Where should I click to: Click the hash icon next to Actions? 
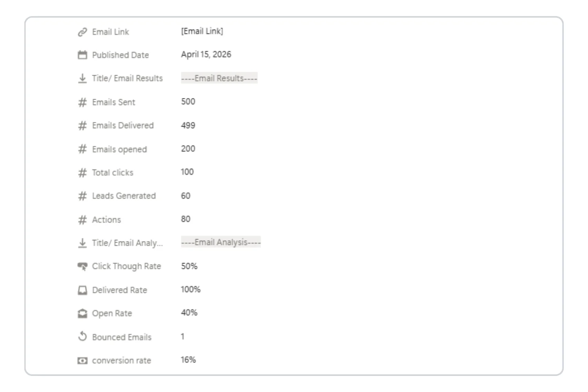click(82, 220)
